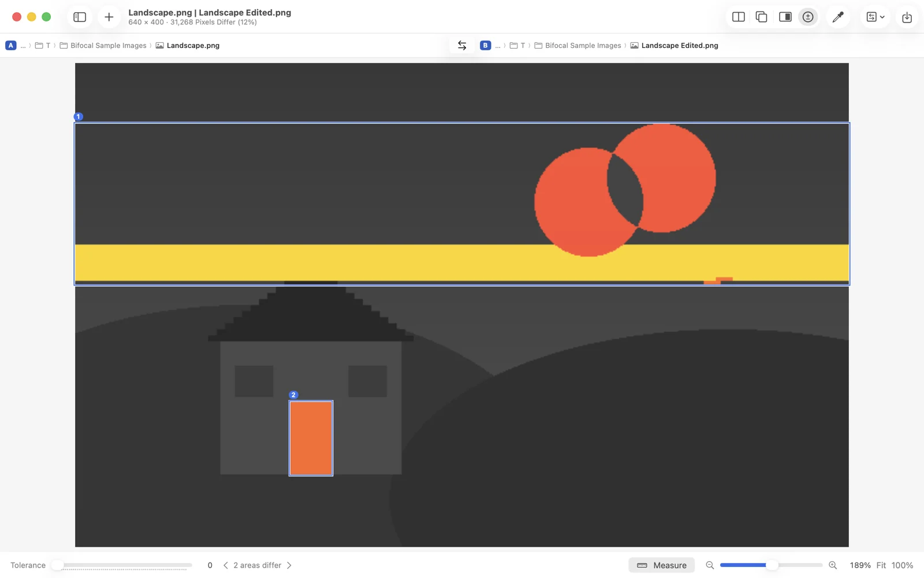924x578 pixels.
Task: Select Bifocal Sample Images folder in path A
Action: pos(103,45)
